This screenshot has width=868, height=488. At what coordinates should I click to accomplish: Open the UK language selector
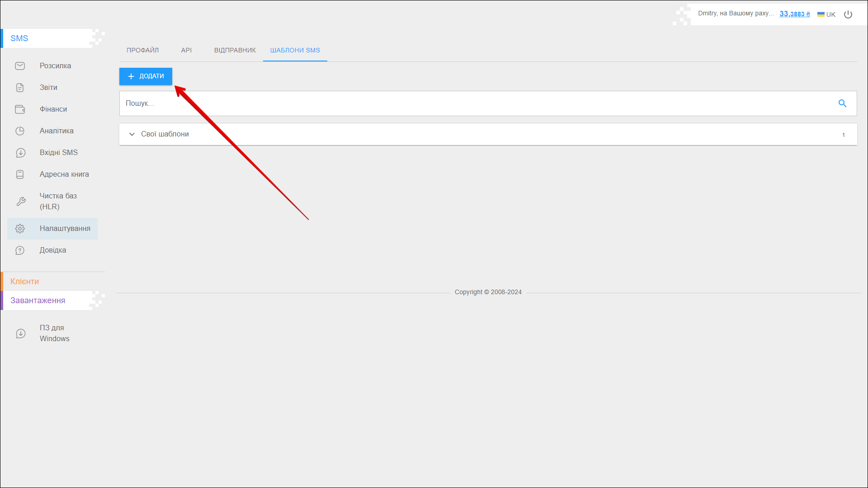tap(826, 14)
